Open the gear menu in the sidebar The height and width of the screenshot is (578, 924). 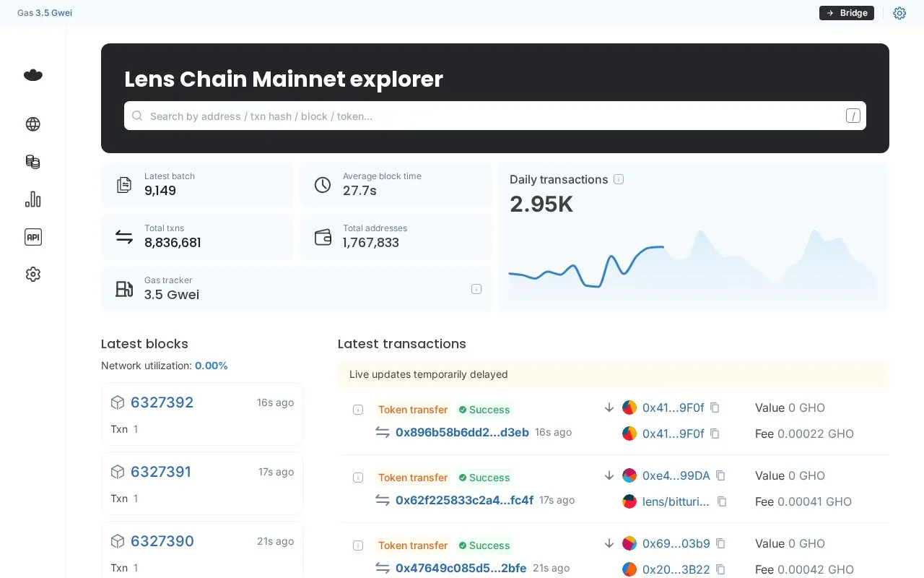point(33,275)
